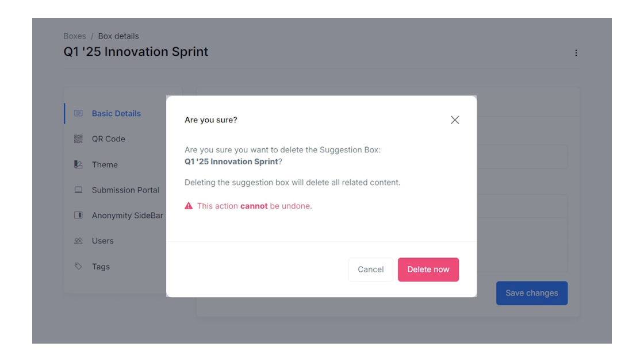Open the Users section
The height and width of the screenshot is (362, 644).
click(x=103, y=241)
